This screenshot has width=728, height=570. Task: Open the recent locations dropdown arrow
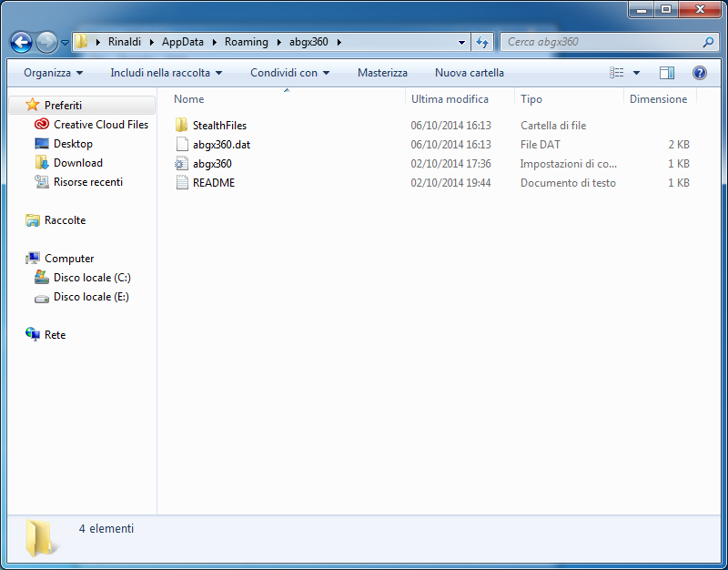tap(65, 42)
